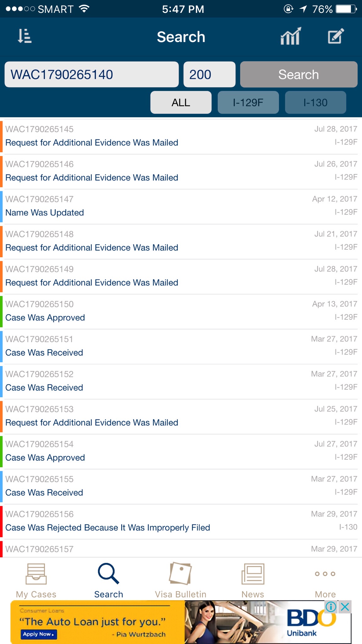Open the statistics chart icon
The image size is (362, 644).
point(291,36)
